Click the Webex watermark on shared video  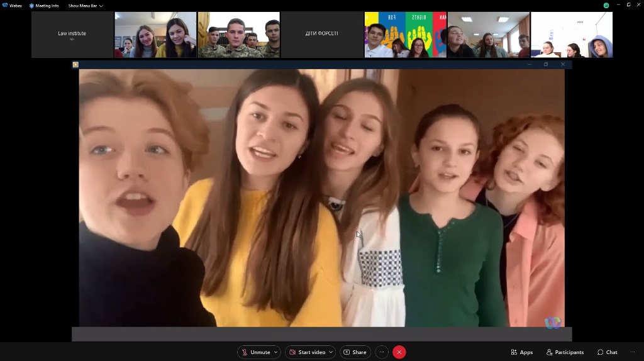(552, 322)
